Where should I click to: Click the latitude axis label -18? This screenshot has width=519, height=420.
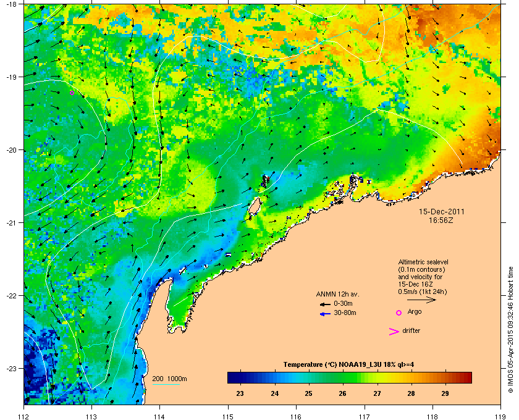click(11, 4)
